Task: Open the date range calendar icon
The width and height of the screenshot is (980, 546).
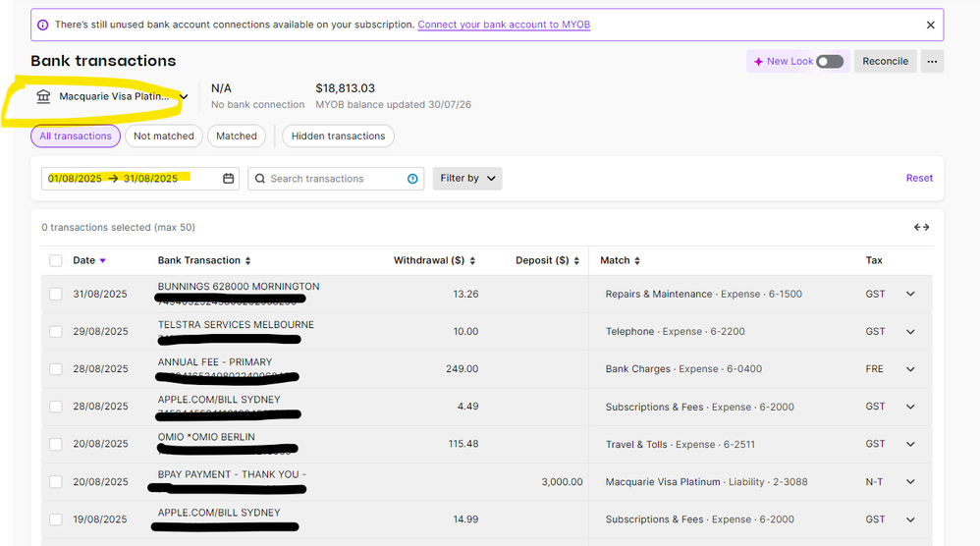Action: 228,179
